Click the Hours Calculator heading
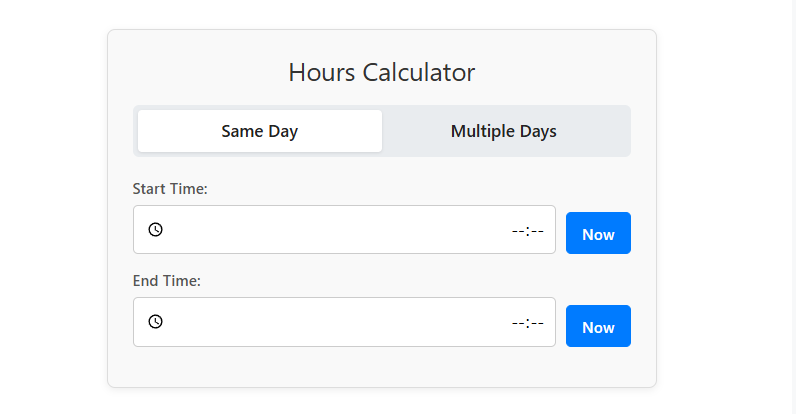 coord(381,72)
